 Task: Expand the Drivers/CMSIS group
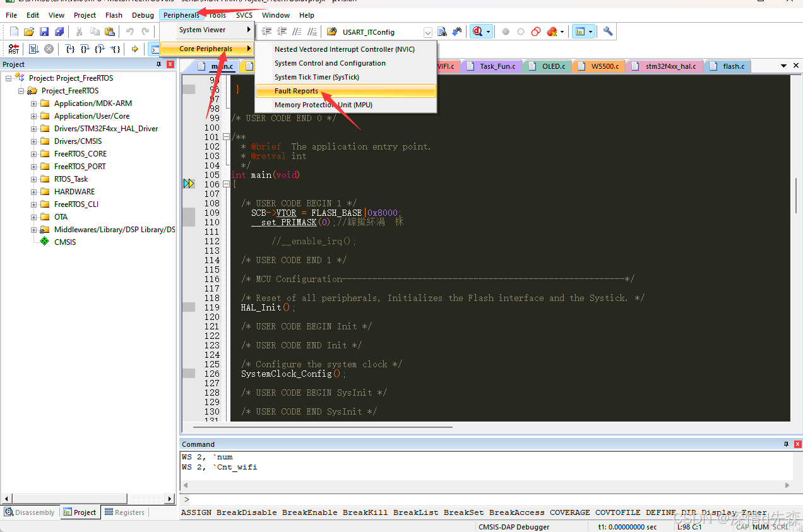[34, 141]
